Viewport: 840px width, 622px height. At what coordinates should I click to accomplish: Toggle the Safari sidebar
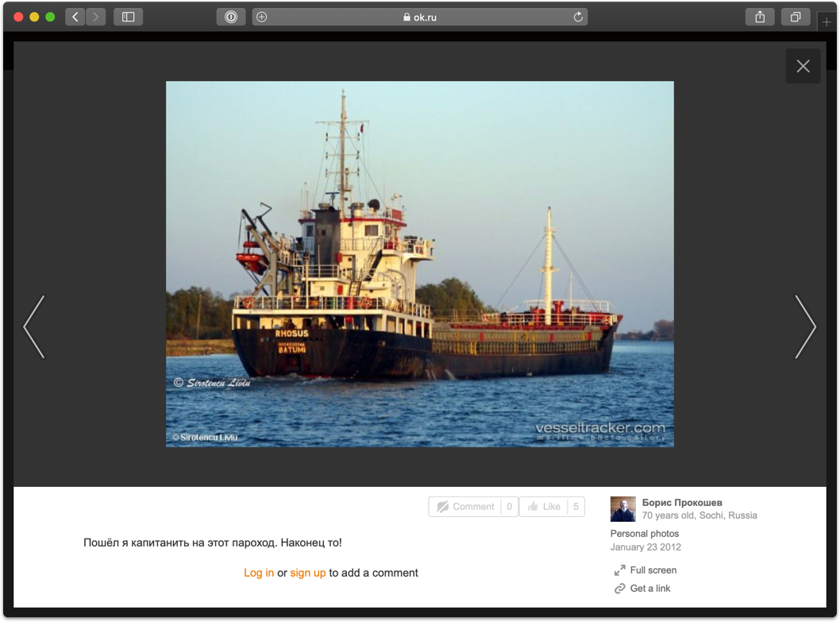128,17
